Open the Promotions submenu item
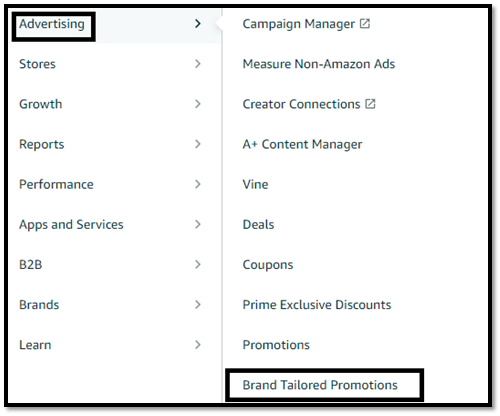This screenshot has width=500, height=416. [x=276, y=345]
